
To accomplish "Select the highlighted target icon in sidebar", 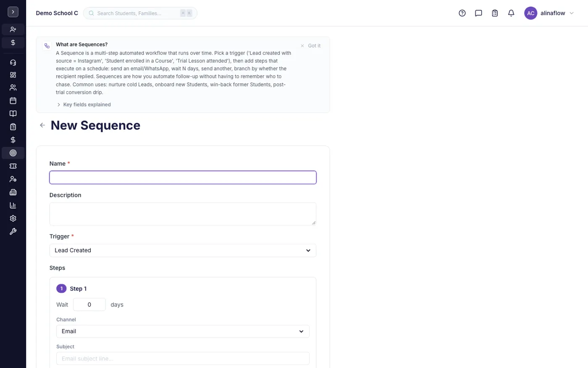I will [13, 153].
